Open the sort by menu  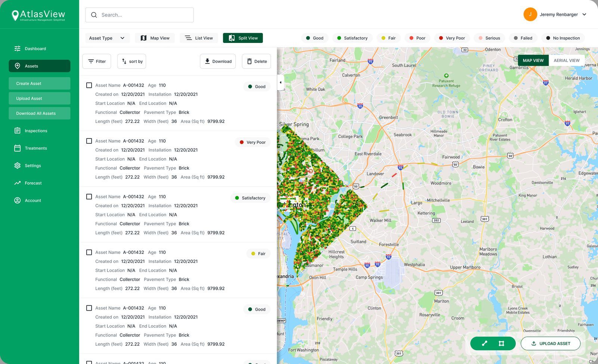click(x=132, y=61)
